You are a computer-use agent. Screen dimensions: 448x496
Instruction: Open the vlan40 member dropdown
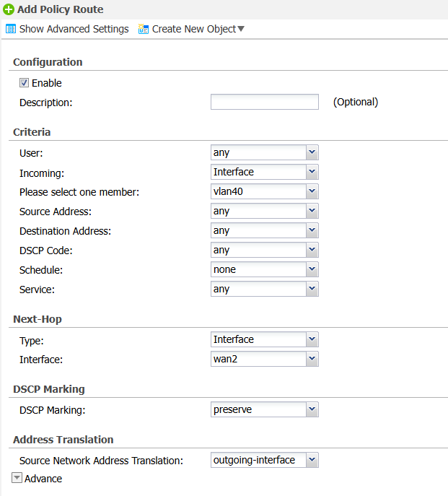point(265,191)
